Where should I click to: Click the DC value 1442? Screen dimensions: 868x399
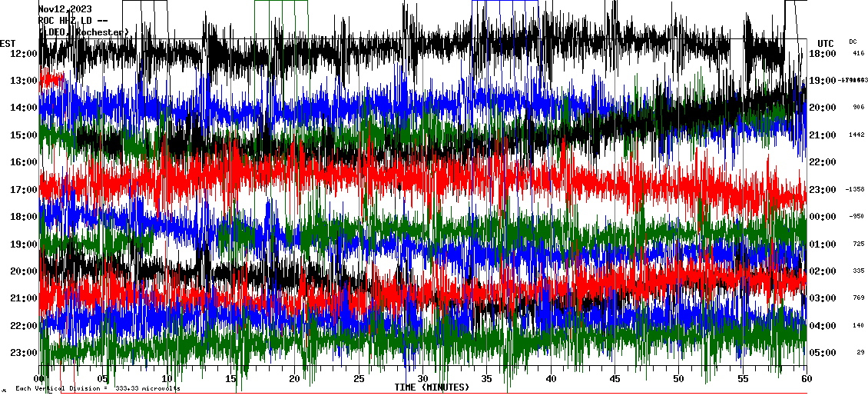(856, 135)
